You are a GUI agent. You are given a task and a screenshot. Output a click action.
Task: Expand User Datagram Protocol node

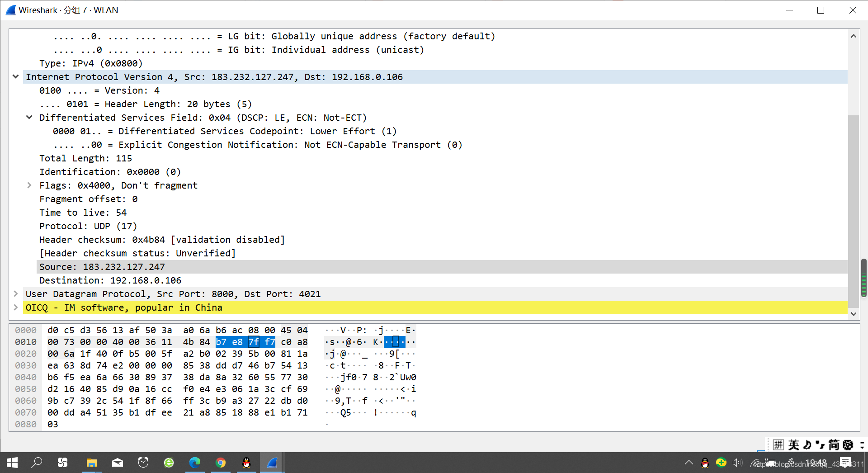[x=16, y=294]
